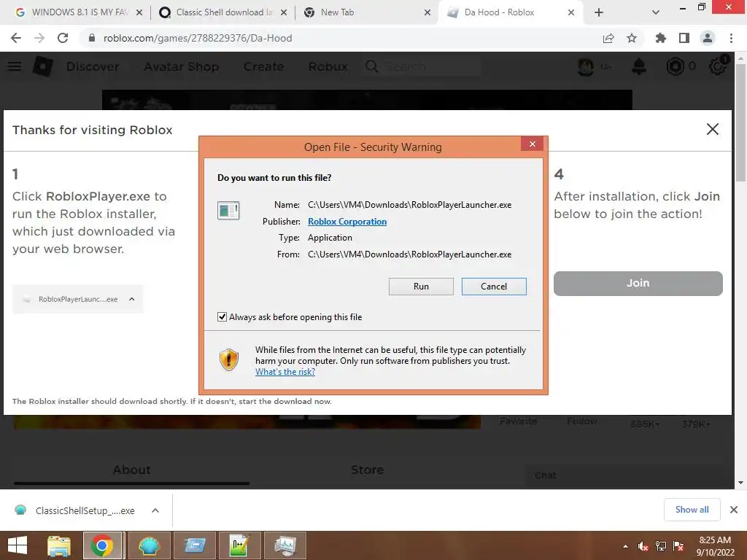
Task: Open File Explorer from the taskbar
Action: click(58, 545)
